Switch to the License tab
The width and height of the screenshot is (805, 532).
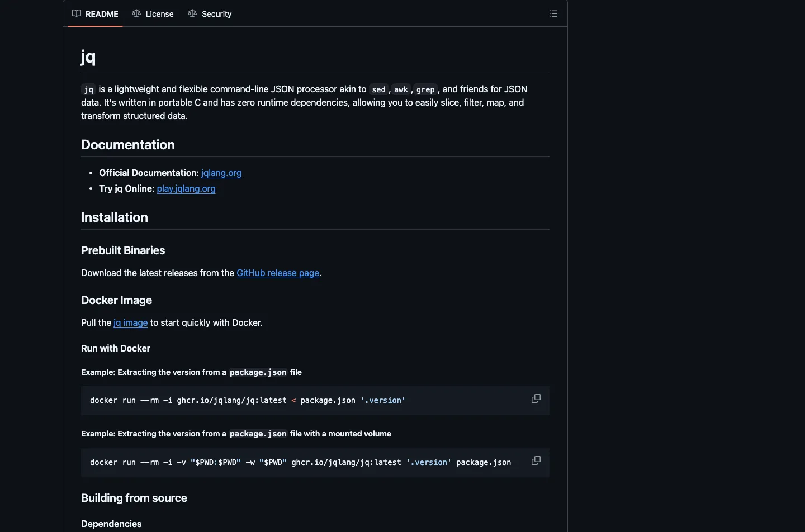coord(153,13)
